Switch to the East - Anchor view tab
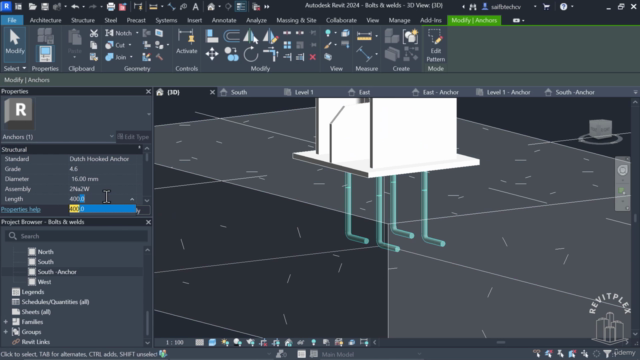Image resolution: width=640 pixels, height=360 pixels. 440,92
